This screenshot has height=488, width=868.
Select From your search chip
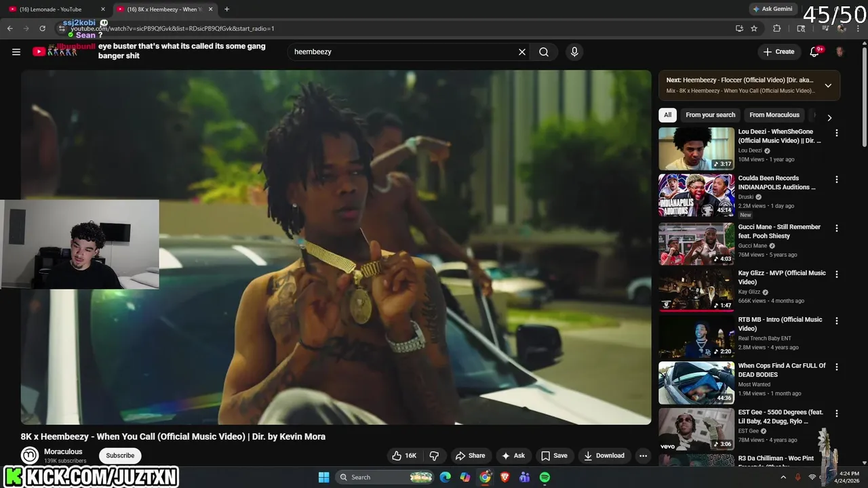710,115
